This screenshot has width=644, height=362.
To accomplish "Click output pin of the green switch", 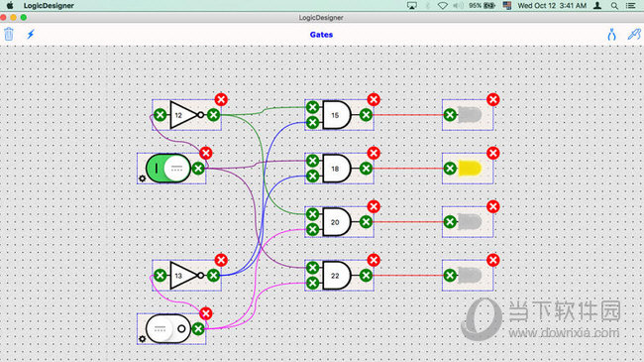I will tap(198, 169).
